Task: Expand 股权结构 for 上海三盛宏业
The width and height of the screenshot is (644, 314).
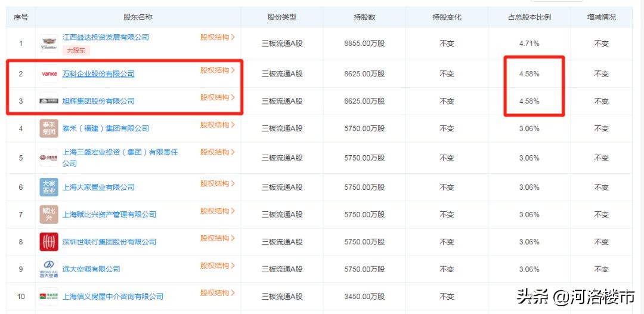Action: tap(218, 152)
